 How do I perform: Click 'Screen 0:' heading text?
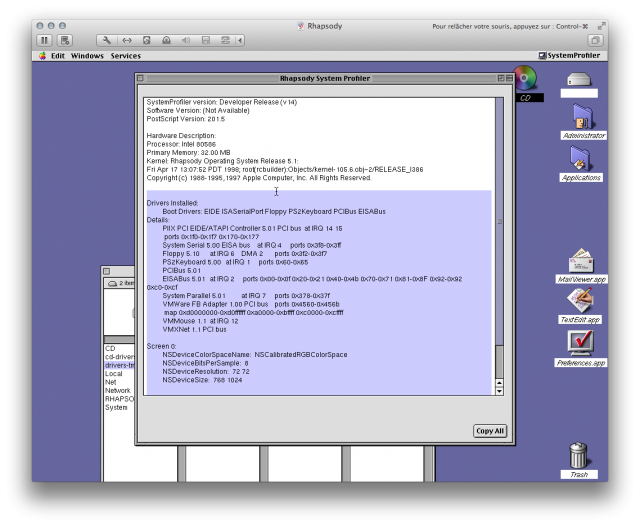click(x=161, y=346)
